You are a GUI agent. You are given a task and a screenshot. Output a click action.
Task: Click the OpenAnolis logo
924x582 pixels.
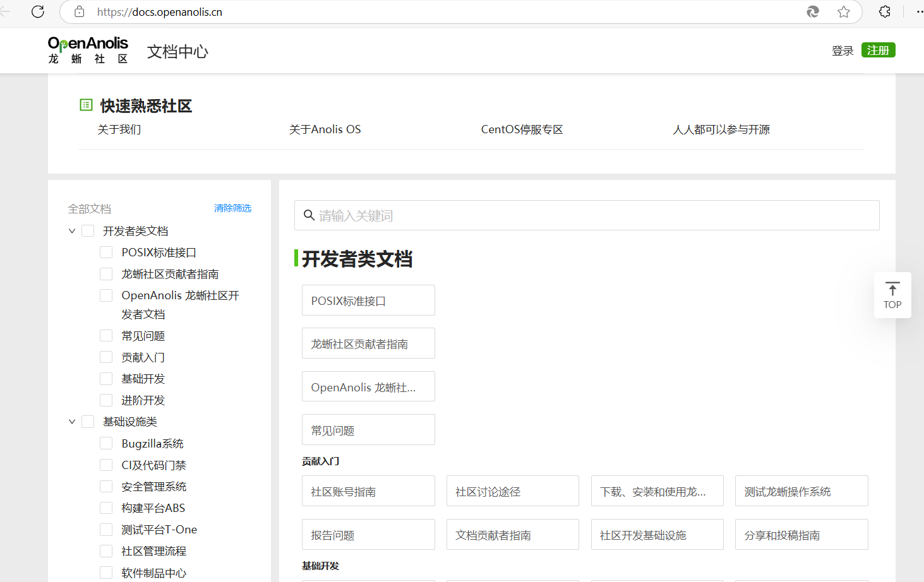coord(88,50)
